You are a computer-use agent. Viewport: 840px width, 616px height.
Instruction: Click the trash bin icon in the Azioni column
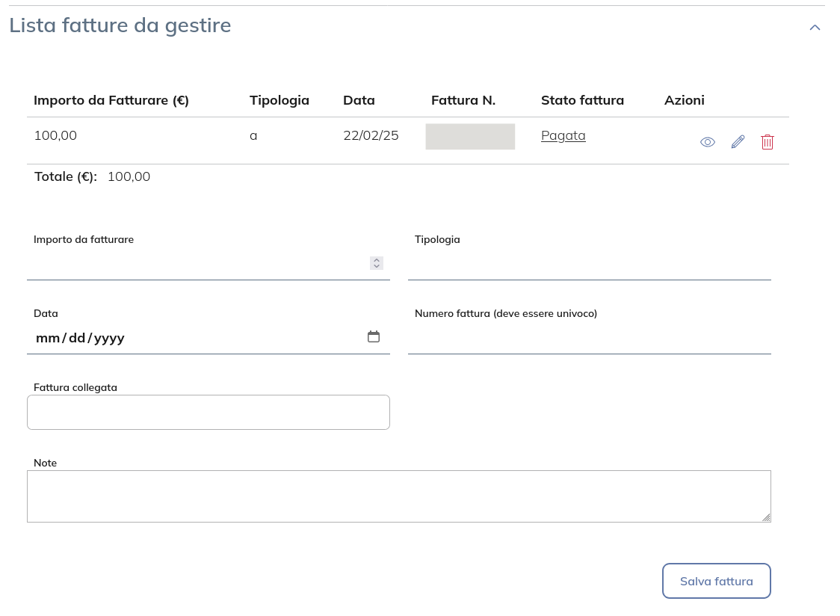(x=768, y=141)
